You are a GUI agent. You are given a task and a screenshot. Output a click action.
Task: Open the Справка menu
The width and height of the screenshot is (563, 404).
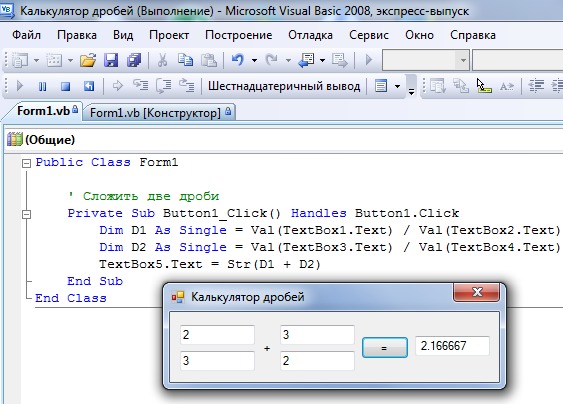point(473,35)
